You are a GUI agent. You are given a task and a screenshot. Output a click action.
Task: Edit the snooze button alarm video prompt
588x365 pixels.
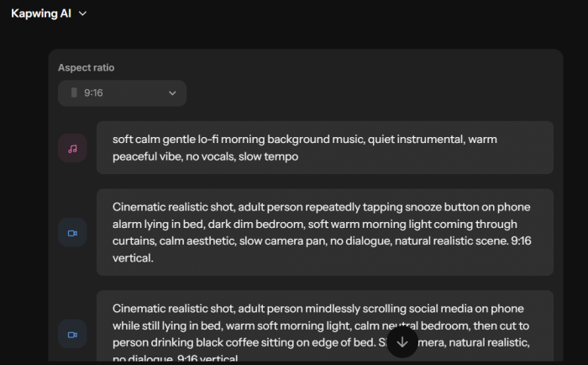325,232
